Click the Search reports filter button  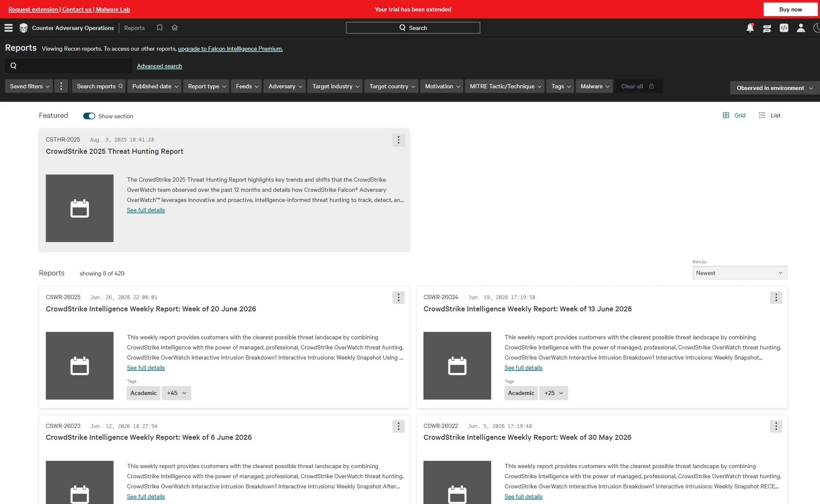[99, 86]
